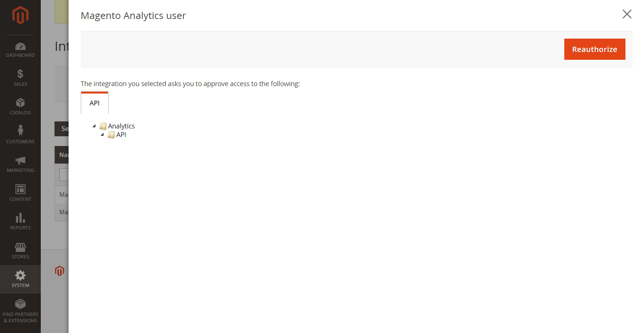The width and height of the screenshot is (644, 333).
Task: Open the Marketing menu
Action: [20, 164]
